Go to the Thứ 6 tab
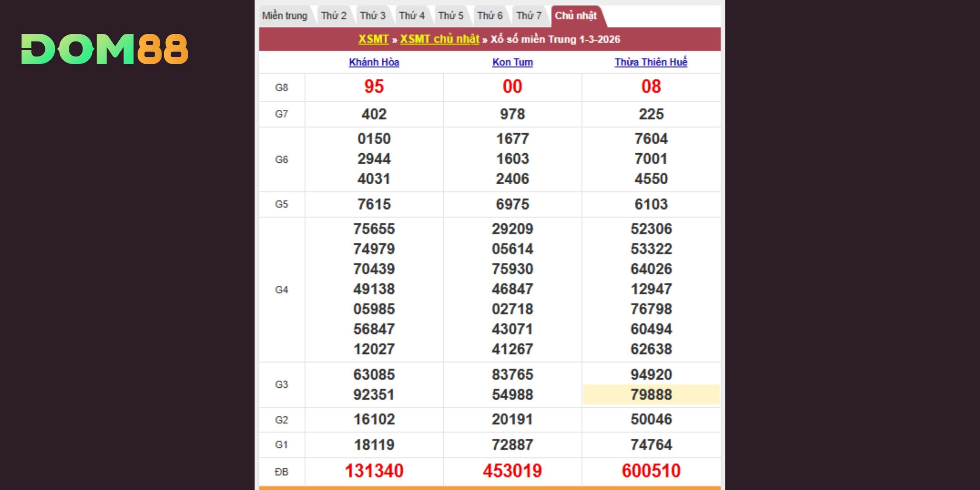This screenshot has height=490, width=980. [490, 16]
